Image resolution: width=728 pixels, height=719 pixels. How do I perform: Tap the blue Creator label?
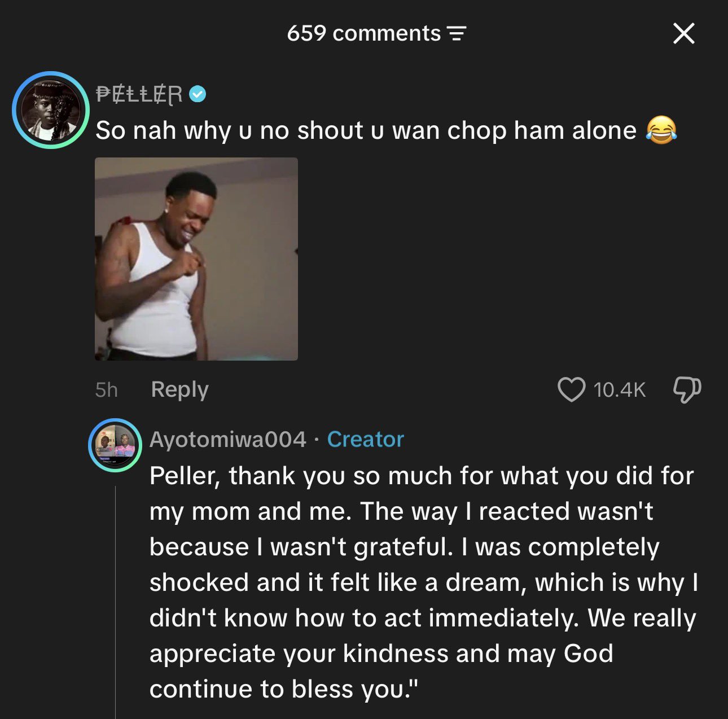point(366,439)
